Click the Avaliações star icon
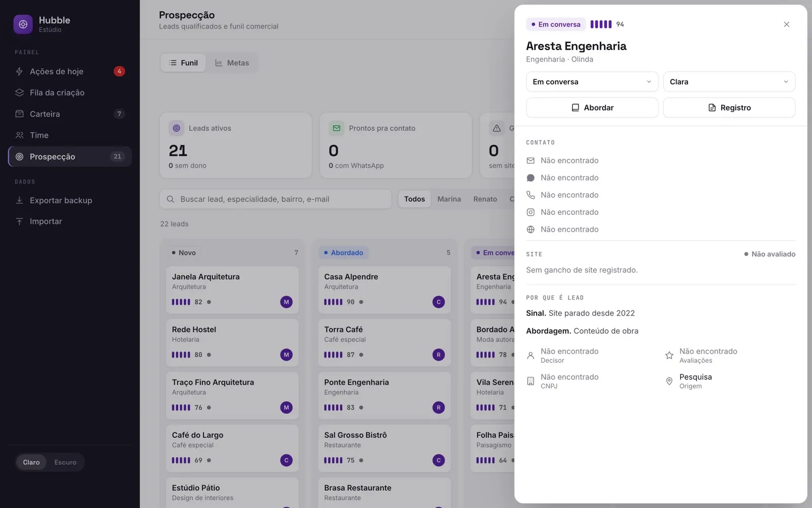812x508 pixels. pos(669,356)
